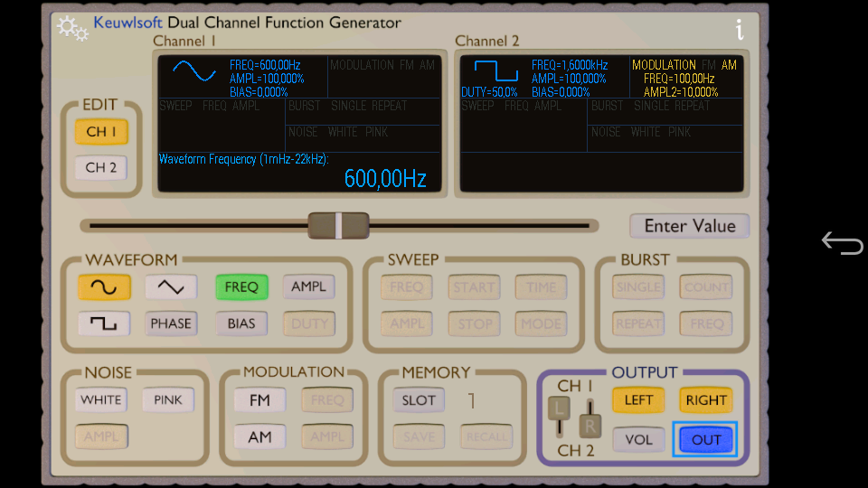The height and width of the screenshot is (488, 868).
Task: Tap the Channel 1 sine wave display icon
Action: pyautogui.click(x=194, y=71)
